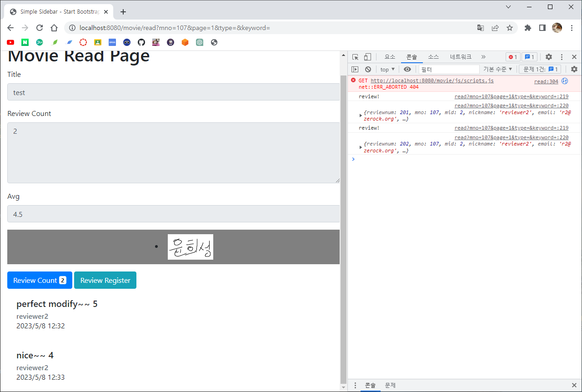The width and height of the screenshot is (582, 392).
Task: Click the handwritten signature thumbnail image
Action: (x=191, y=247)
